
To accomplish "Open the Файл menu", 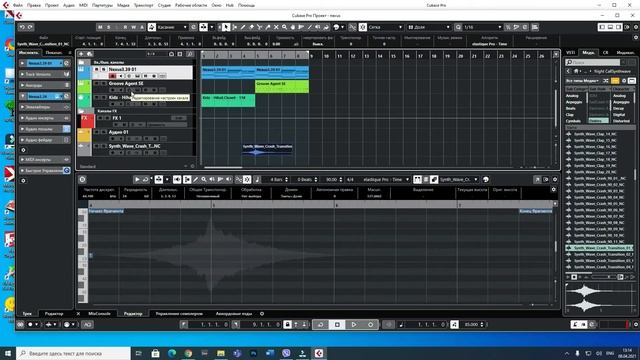I will point(18,5).
